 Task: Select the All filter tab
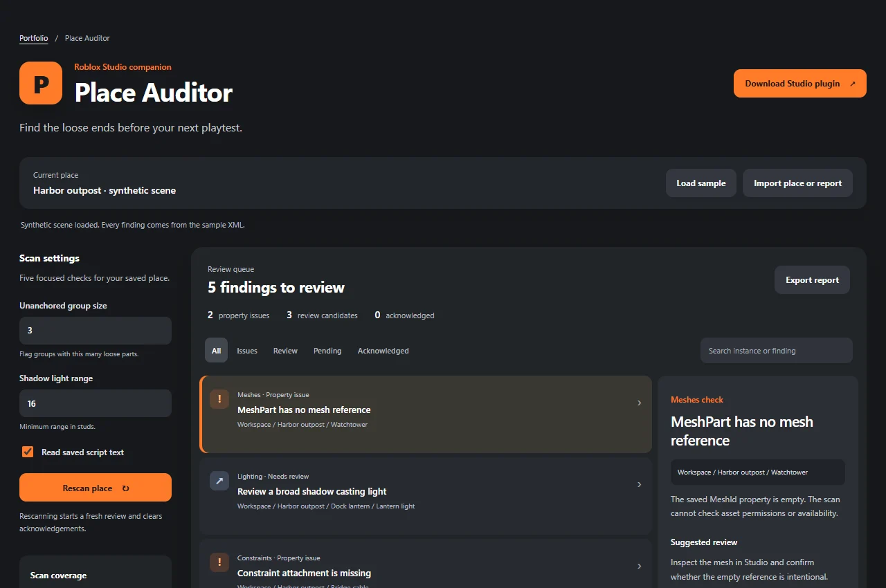(x=216, y=351)
